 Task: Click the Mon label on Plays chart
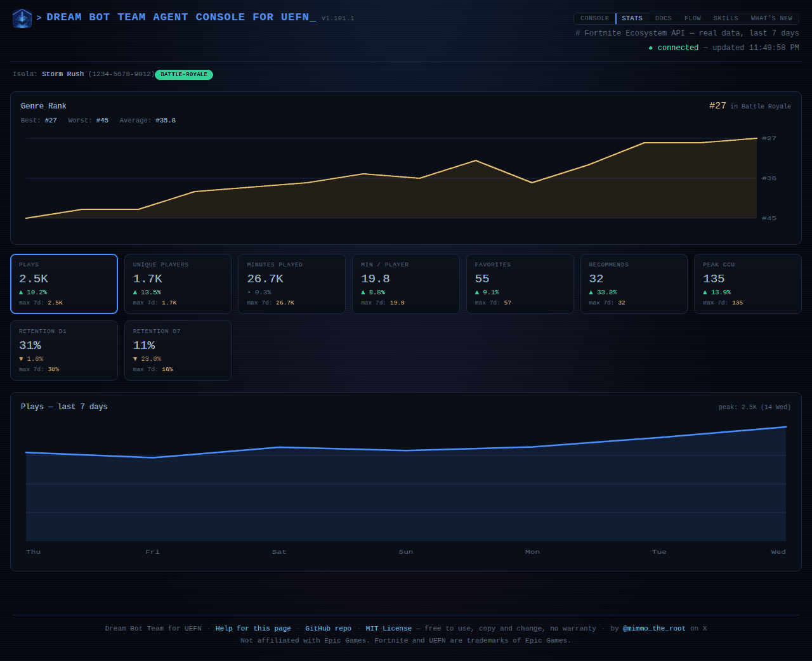[532, 552]
